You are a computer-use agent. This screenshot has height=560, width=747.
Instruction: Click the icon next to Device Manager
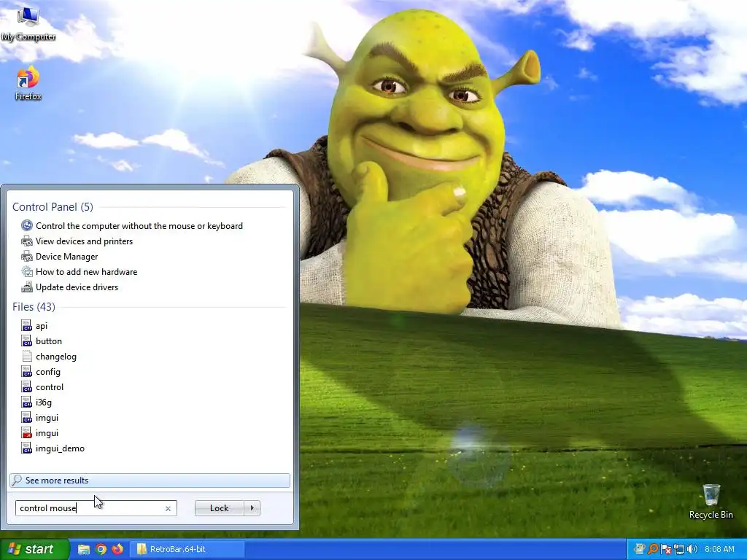pos(27,256)
